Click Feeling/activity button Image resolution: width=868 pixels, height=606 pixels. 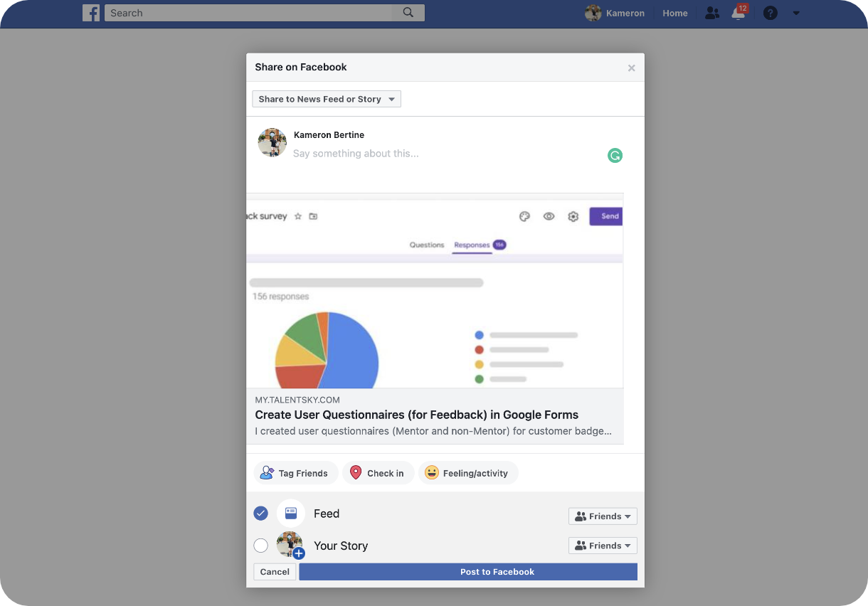coord(468,473)
